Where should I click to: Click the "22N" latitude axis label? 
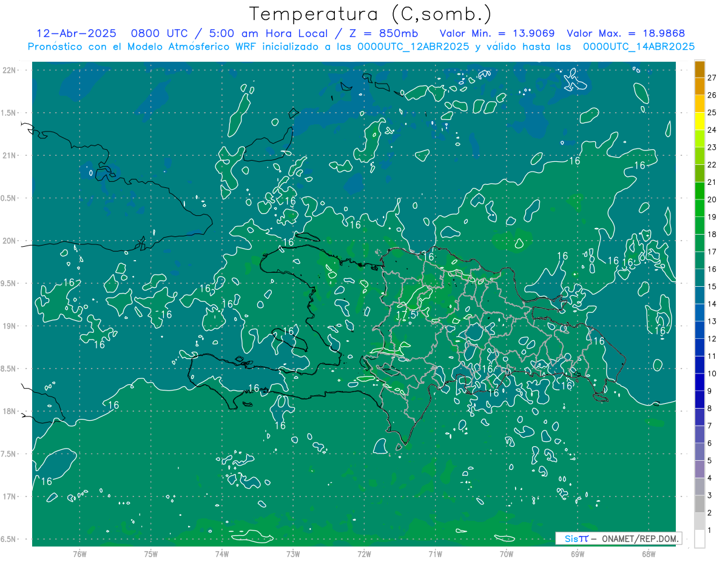(10, 70)
